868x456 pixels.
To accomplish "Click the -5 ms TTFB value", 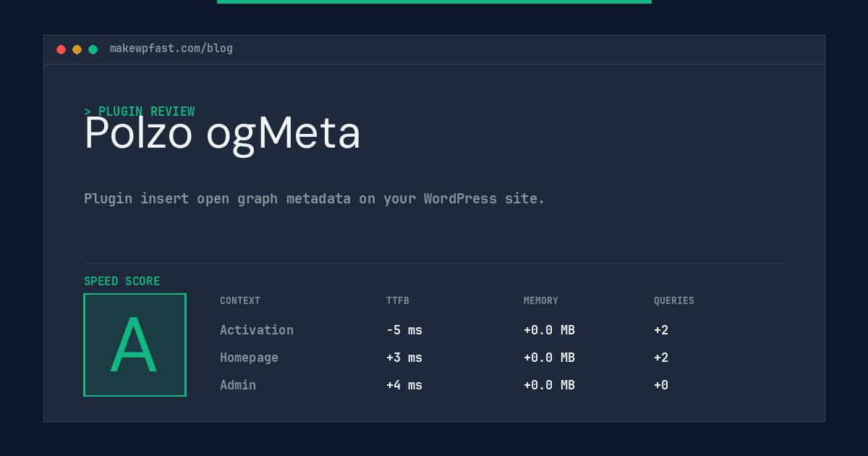I will click(404, 330).
